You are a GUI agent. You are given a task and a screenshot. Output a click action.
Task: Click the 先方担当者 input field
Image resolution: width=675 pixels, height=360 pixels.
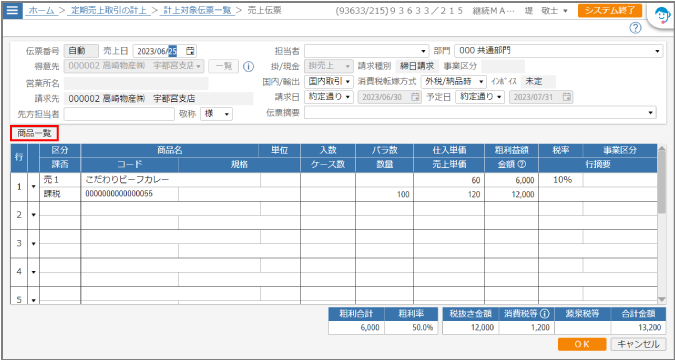[x=119, y=114]
